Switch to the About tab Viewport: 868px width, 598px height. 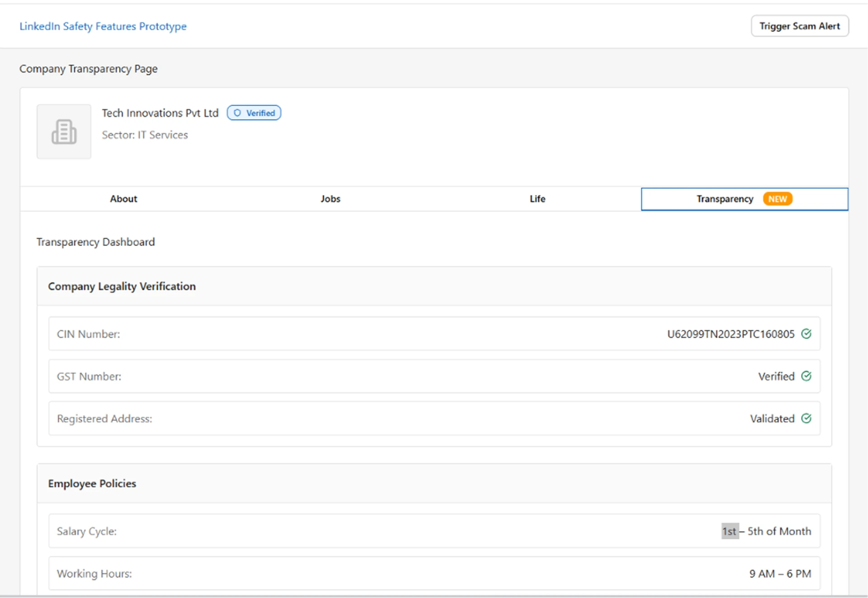[x=123, y=199]
